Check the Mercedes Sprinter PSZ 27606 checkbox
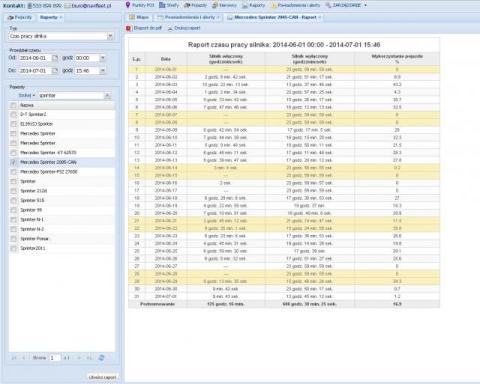The width and height of the screenshot is (480, 384). 13,172
